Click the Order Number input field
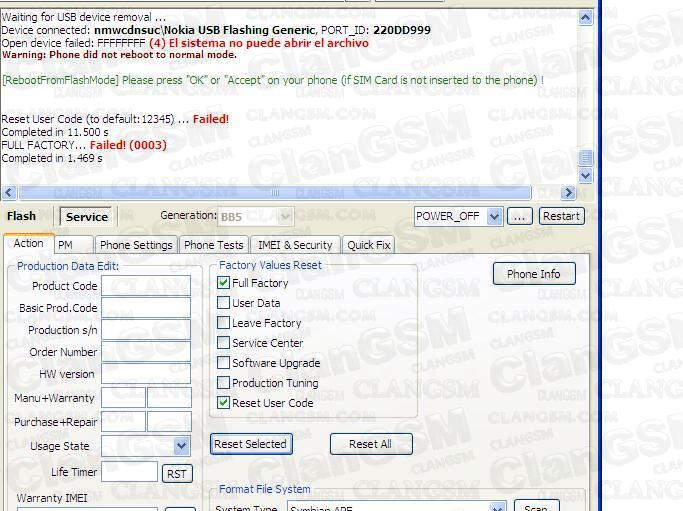 click(146, 352)
